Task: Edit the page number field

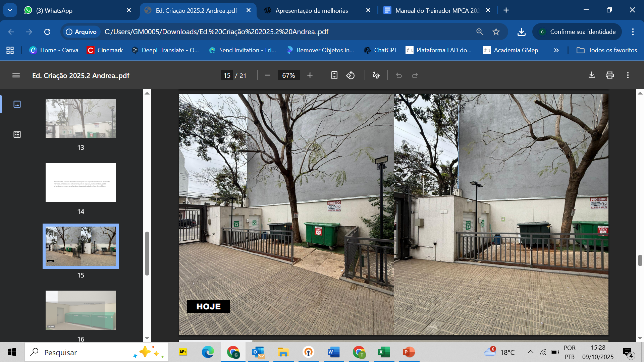Action: click(227, 75)
